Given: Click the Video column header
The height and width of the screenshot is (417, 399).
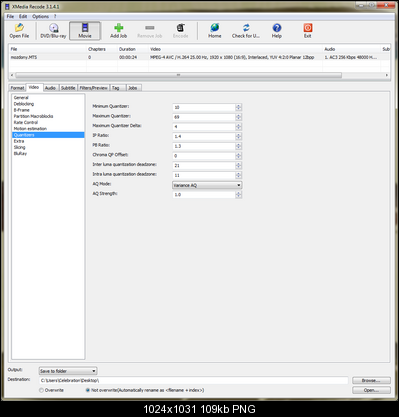Looking at the screenshot, I should (x=235, y=49).
